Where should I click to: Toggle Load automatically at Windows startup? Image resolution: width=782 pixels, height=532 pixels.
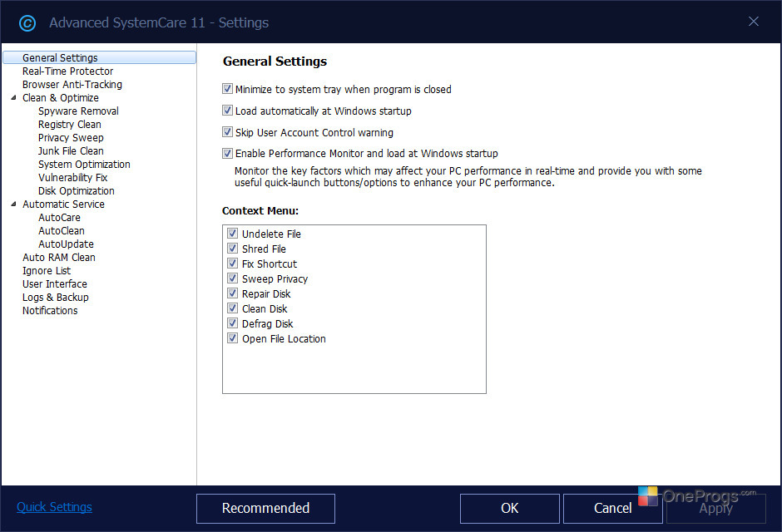227,111
